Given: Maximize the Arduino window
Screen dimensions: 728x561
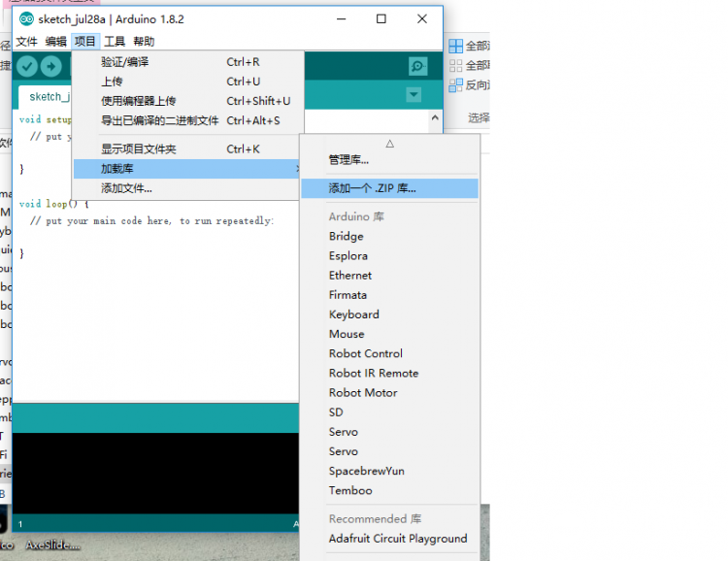Looking at the screenshot, I should (x=381, y=19).
